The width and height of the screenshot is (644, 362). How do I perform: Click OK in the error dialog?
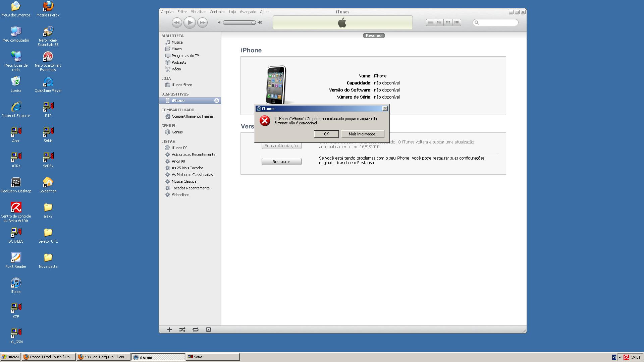coord(326,134)
